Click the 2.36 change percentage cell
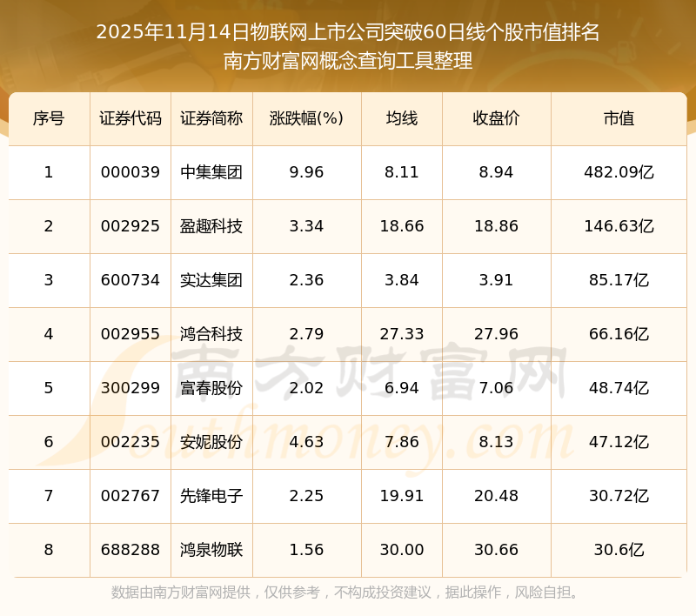696x616 pixels. click(x=306, y=280)
